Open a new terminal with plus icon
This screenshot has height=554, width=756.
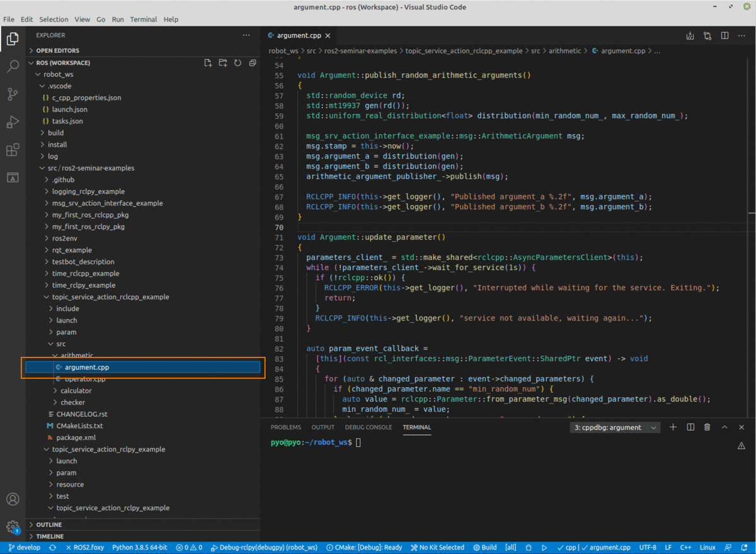tap(673, 427)
